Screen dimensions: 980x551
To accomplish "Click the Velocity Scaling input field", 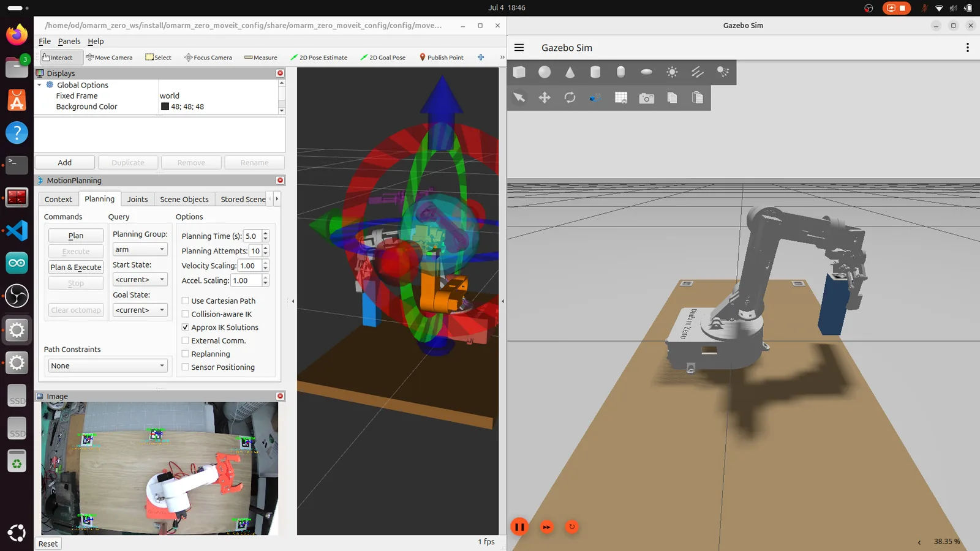I will point(250,266).
